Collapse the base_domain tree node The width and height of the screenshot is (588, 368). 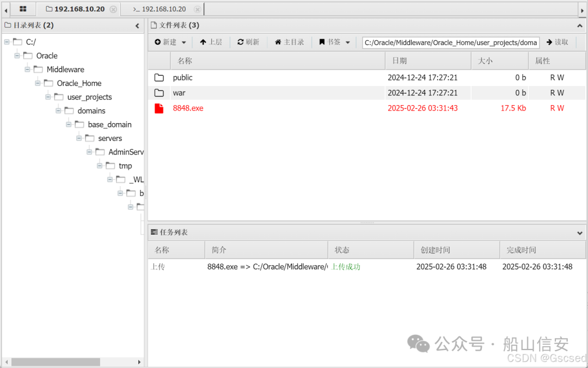(x=69, y=124)
